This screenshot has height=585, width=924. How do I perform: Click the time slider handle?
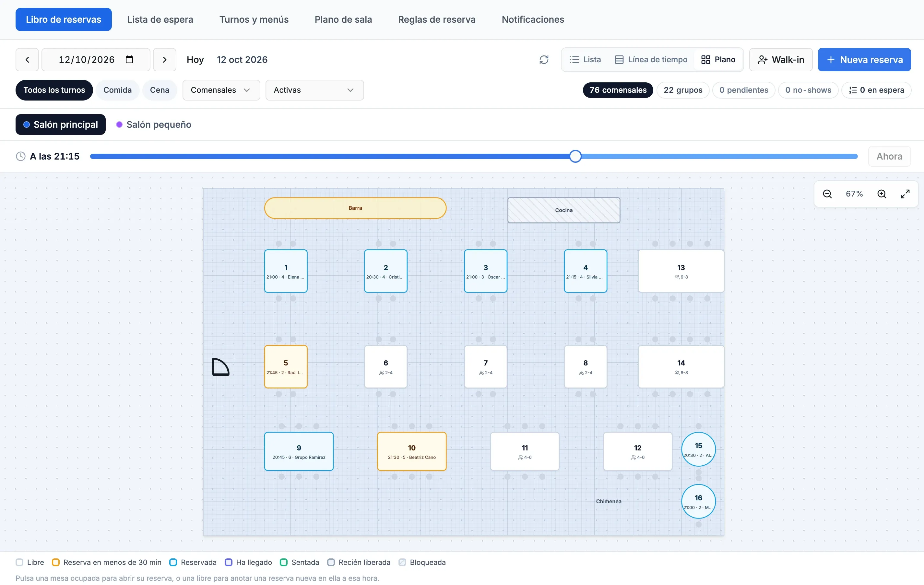click(575, 156)
